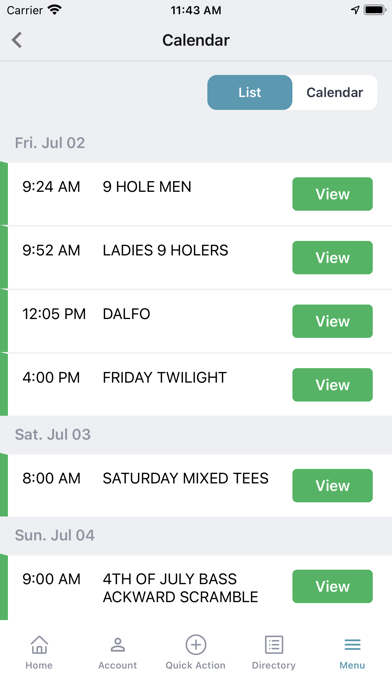Open the Directory list icon
392x696 pixels.
click(x=274, y=645)
